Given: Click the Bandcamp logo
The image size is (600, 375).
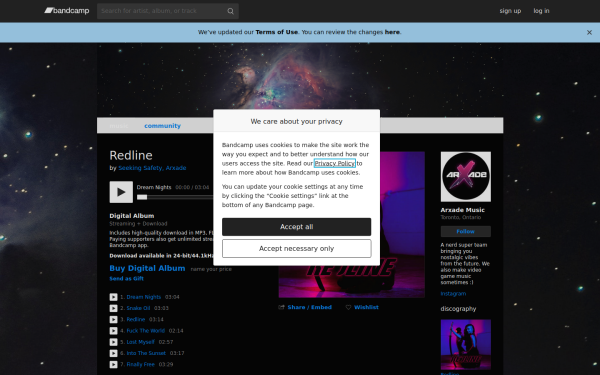Looking at the screenshot, I should click(x=67, y=11).
